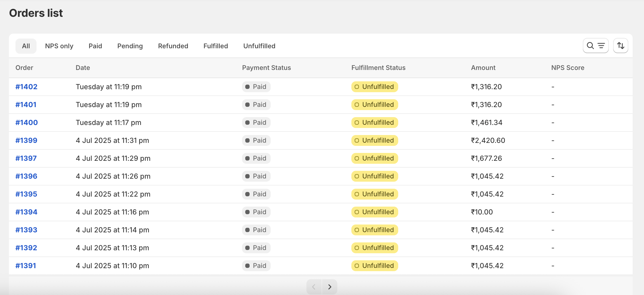The image size is (644, 295).
Task: Click Unfulfilled badge on order #1402
Action: pyautogui.click(x=374, y=87)
